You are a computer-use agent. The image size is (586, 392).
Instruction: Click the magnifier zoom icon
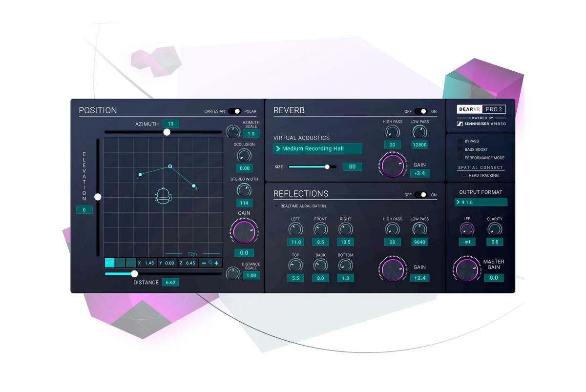210,263
